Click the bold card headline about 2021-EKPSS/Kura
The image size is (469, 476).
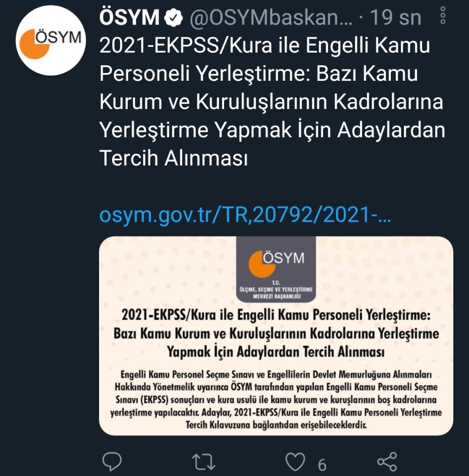pyautogui.click(x=276, y=333)
